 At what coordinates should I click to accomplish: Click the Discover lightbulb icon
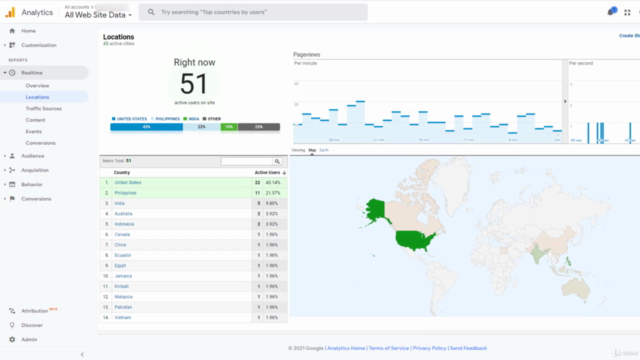(x=12, y=325)
